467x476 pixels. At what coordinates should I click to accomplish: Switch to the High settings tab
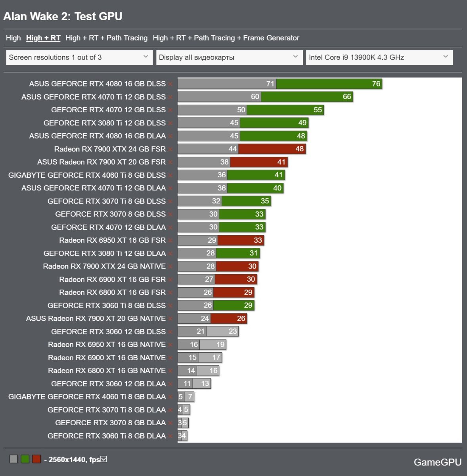click(x=13, y=38)
